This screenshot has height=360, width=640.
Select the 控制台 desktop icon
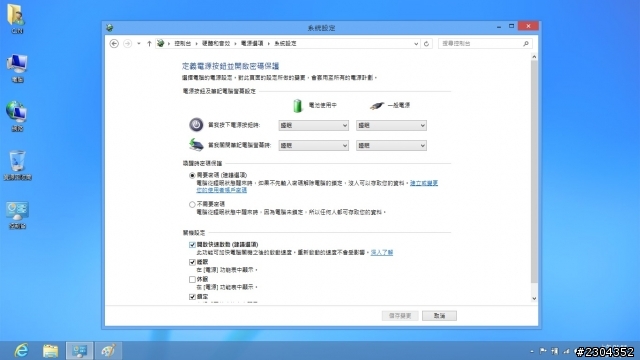(x=17, y=215)
